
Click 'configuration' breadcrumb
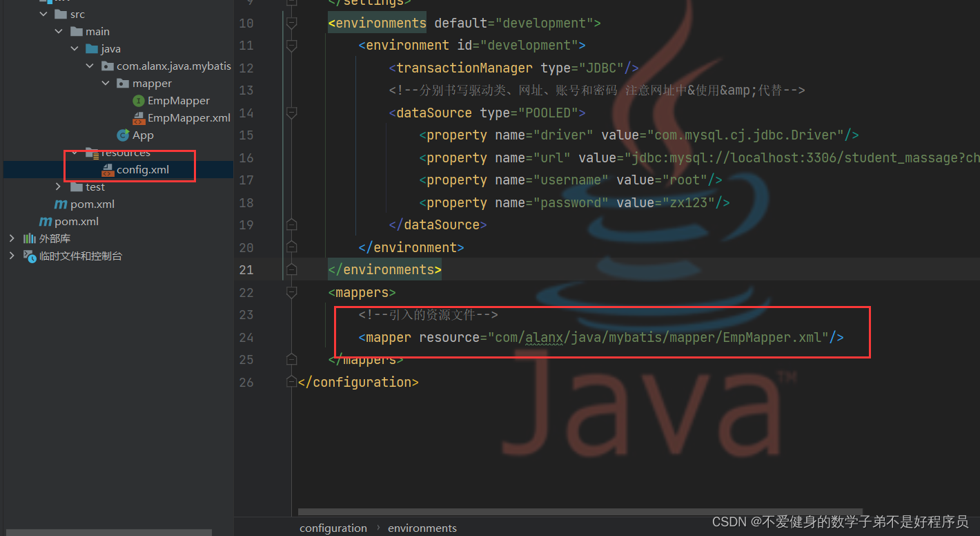point(333,528)
